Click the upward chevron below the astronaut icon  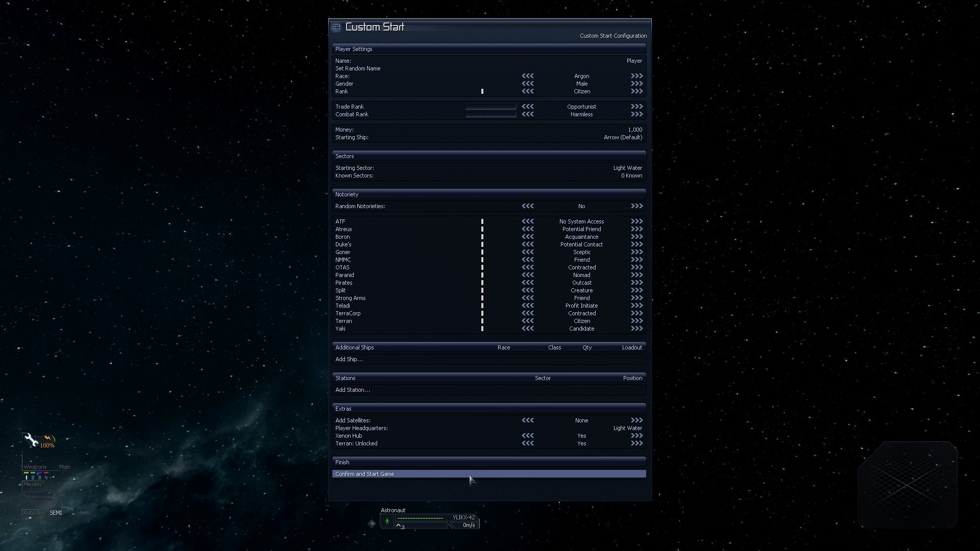(399, 525)
